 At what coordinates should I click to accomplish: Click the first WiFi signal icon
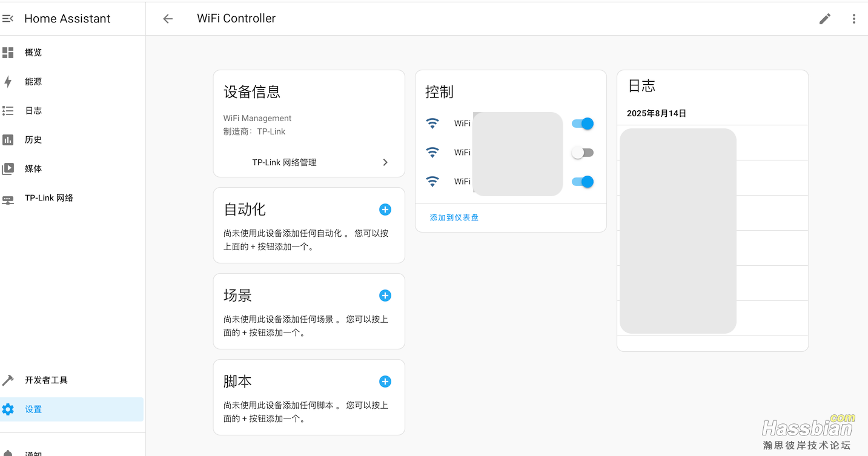pyautogui.click(x=432, y=124)
